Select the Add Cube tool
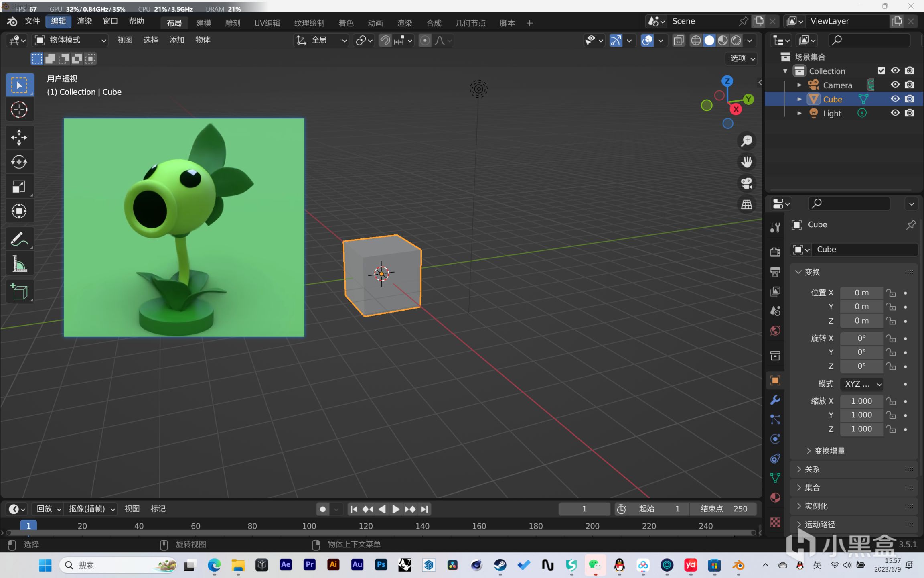 click(x=19, y=292)
